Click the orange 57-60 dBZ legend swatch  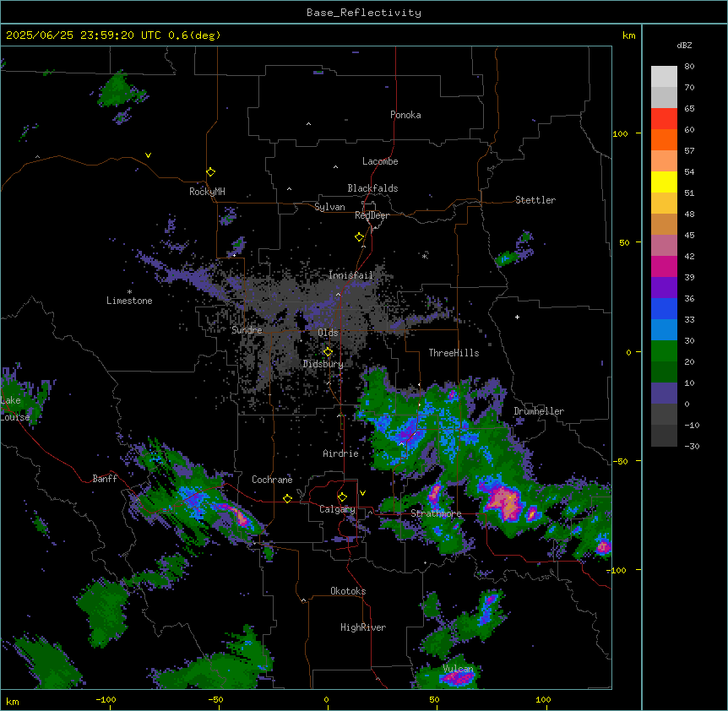point(664,139)
